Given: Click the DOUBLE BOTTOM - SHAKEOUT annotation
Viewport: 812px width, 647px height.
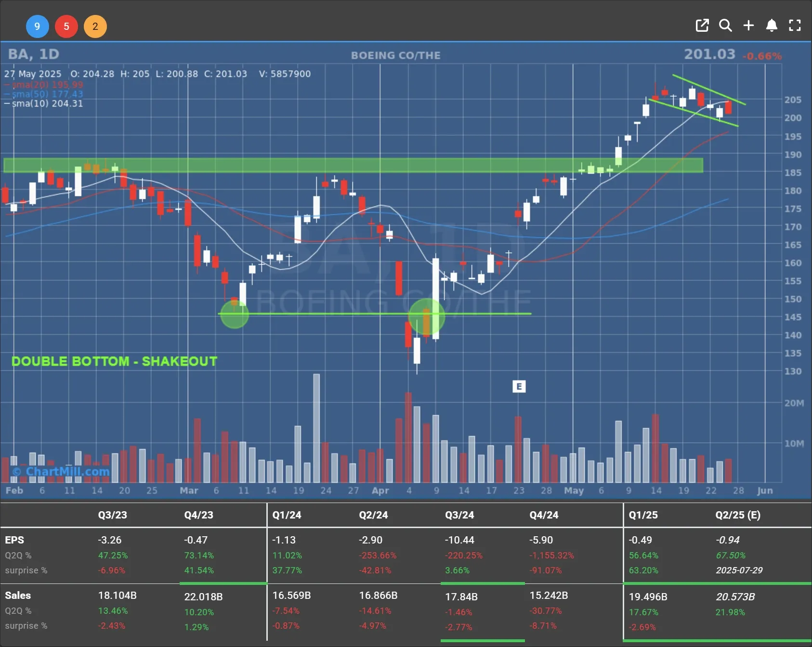Looking at the screenshot, I should tap(114, 362).
